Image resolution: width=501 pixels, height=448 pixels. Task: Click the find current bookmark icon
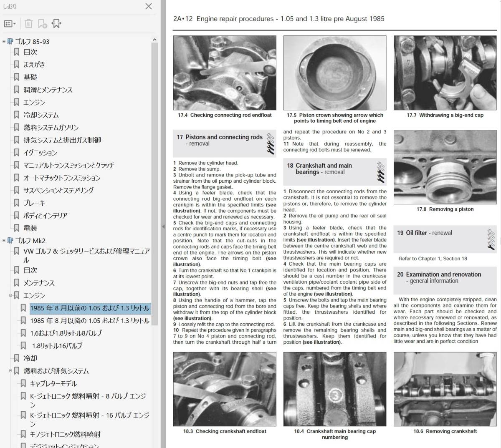56,24
